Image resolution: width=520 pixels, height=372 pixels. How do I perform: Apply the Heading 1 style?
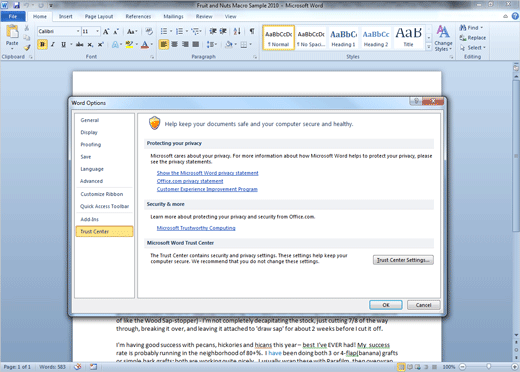(343, 38)
